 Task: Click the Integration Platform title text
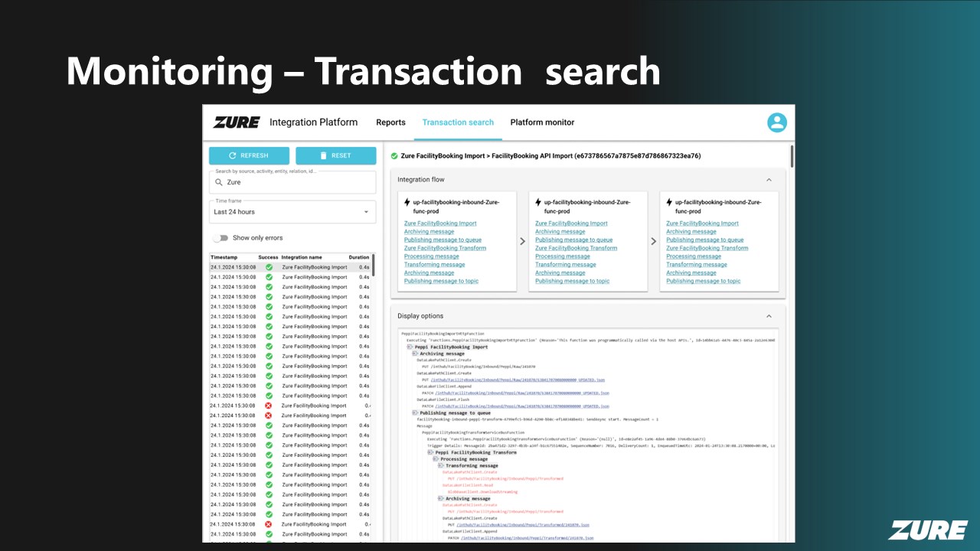pos(313,122)
